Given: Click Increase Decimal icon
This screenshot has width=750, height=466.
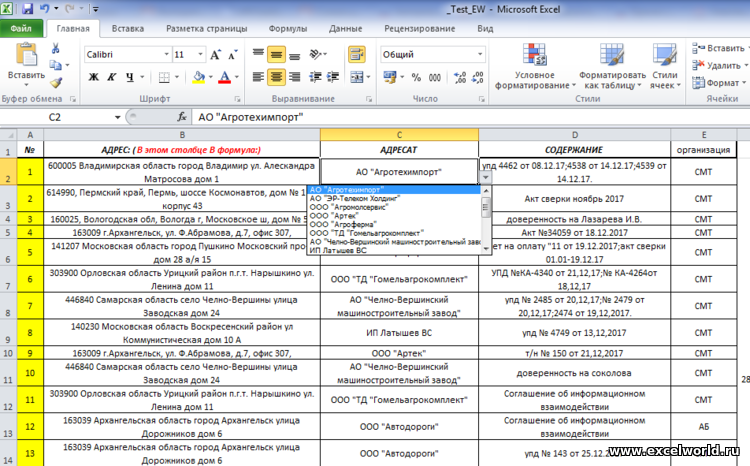Looking at the screenshot, I should [460, 77].
